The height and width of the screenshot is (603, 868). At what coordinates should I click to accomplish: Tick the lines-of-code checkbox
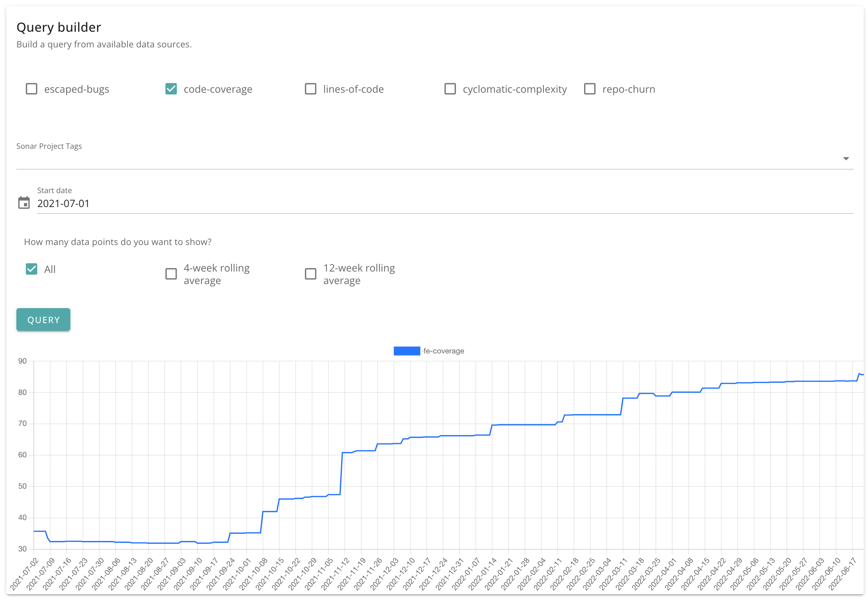(x=310, y=89)
